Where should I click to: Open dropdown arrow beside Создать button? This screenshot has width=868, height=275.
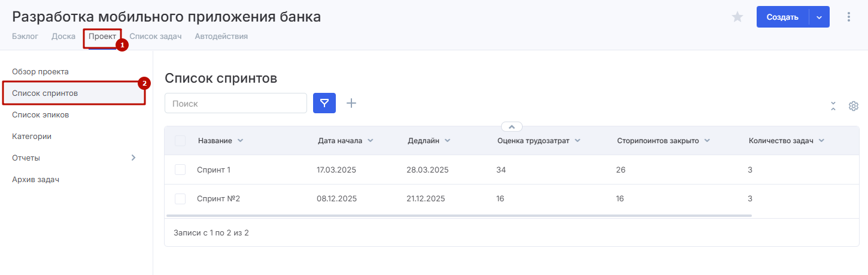[x=819, y=17]
